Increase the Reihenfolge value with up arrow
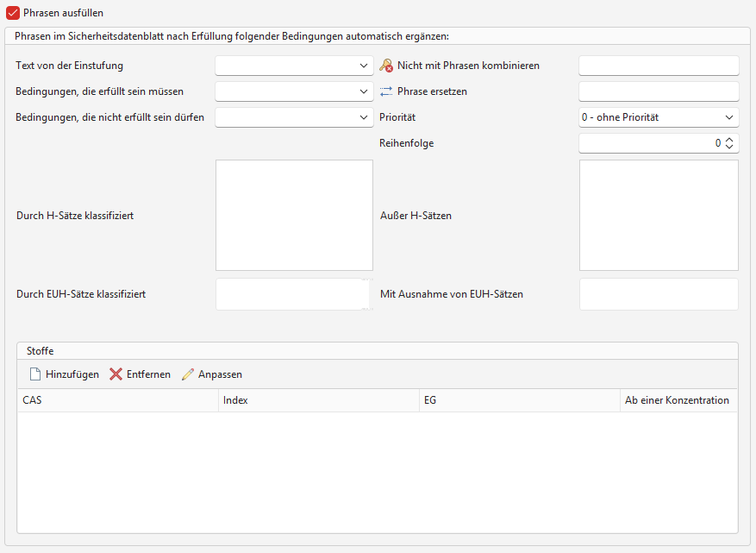 tap(729, 140)
